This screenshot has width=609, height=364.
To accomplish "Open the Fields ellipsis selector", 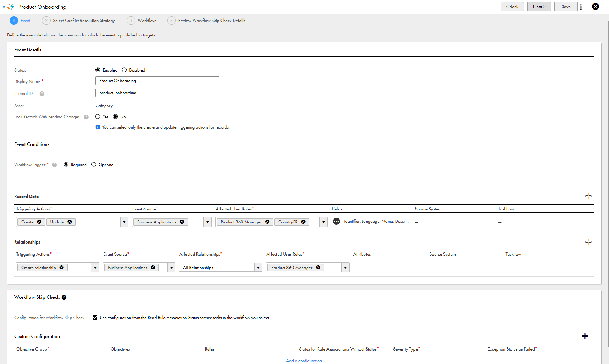I will tap(336, 221).
